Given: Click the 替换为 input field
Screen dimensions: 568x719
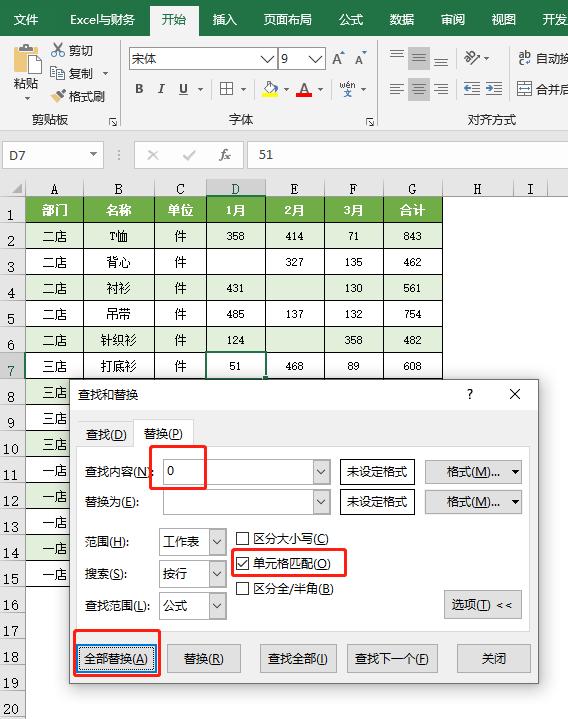Looking at the screenshot, I should pyautogui.click(x=238, y=502).
